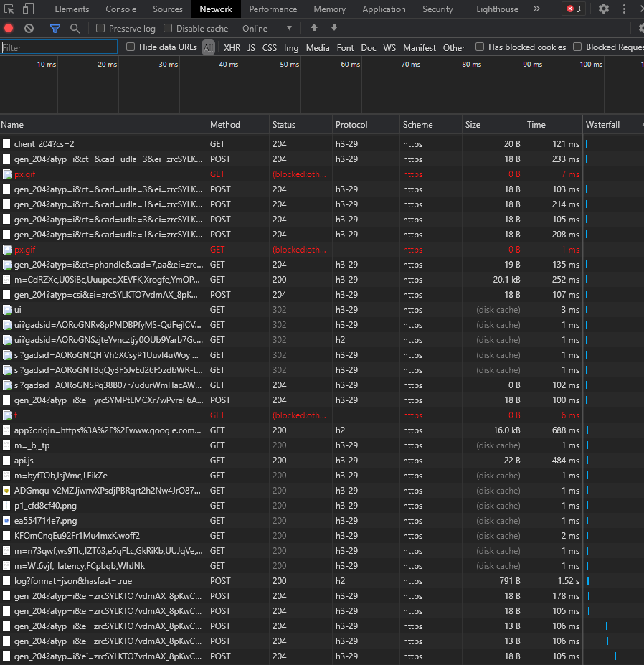Enable Disable cache checkbox
The width and height of the screenshot is (644, 665).
[x=168, y=28]
